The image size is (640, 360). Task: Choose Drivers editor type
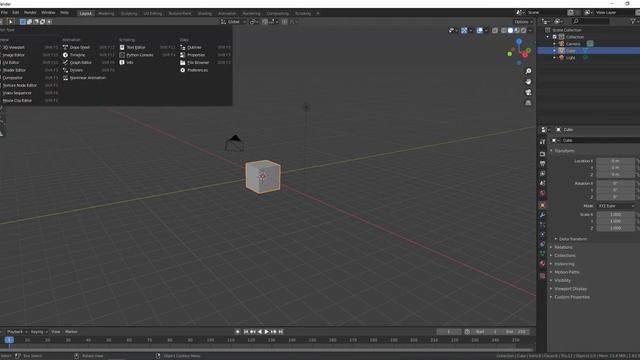point(76,70)
